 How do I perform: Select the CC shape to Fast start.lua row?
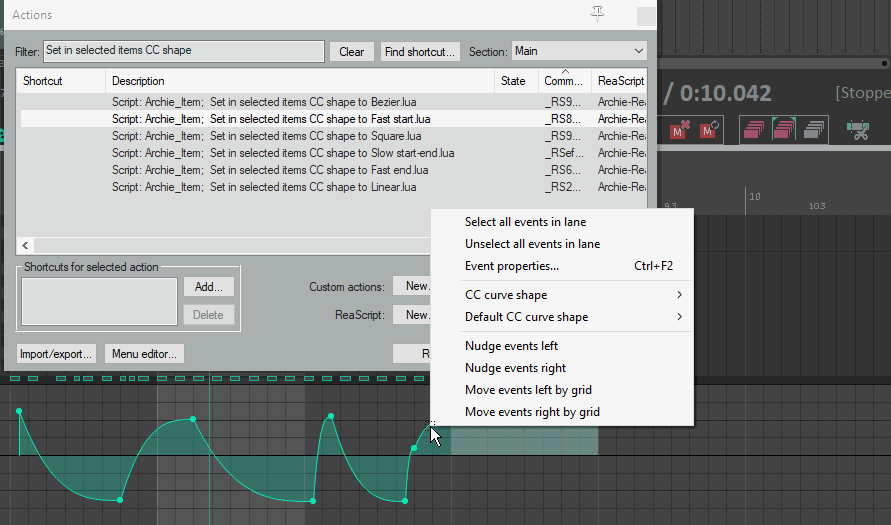pyautogui.click(x=333, y=119)
